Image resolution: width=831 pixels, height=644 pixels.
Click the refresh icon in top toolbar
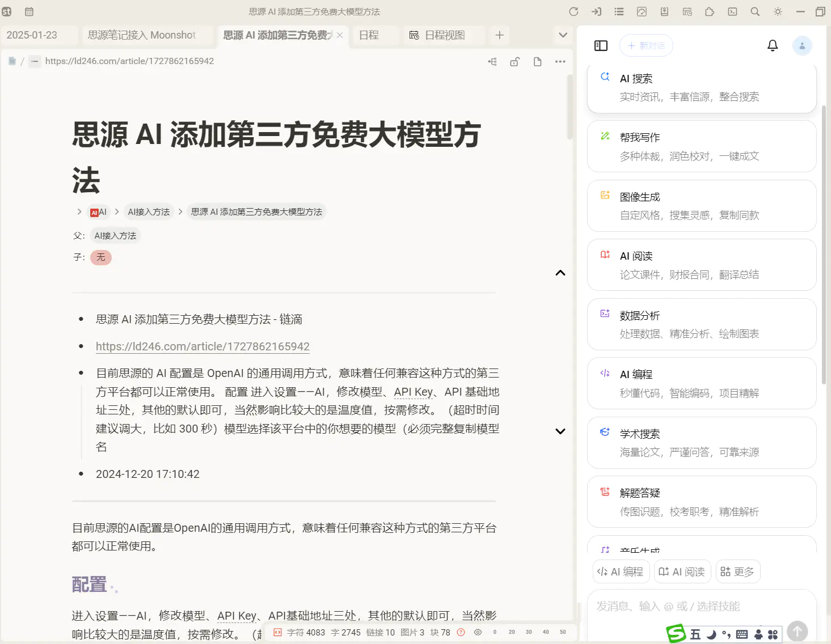click(x=573, y=11)
